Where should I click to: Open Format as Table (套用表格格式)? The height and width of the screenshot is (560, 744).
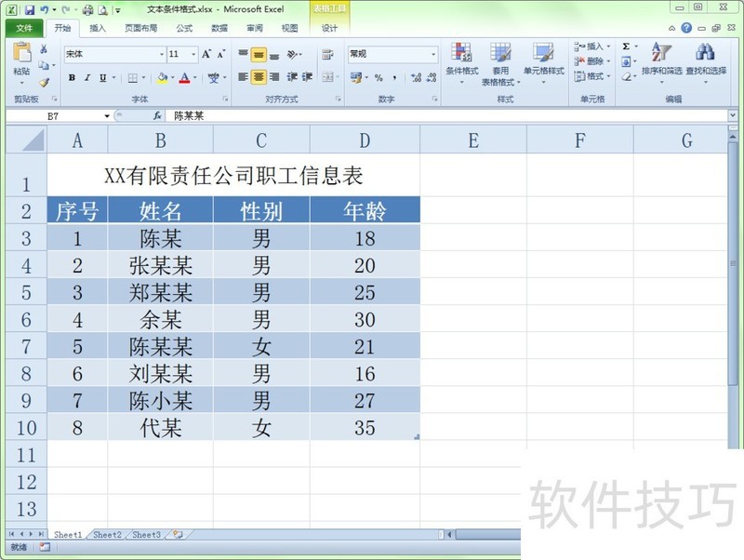click(500, 63)
